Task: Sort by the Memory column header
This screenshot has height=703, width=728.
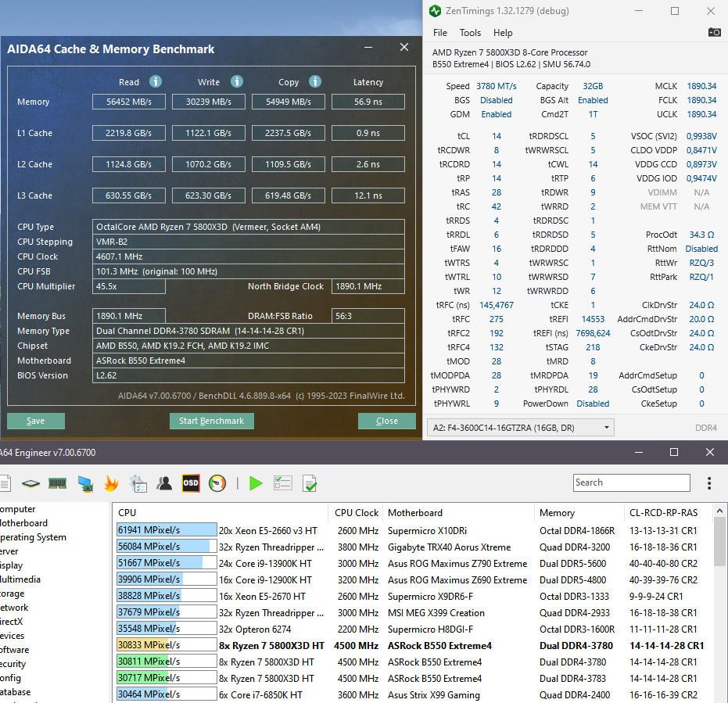Action: tap(579, 513)
